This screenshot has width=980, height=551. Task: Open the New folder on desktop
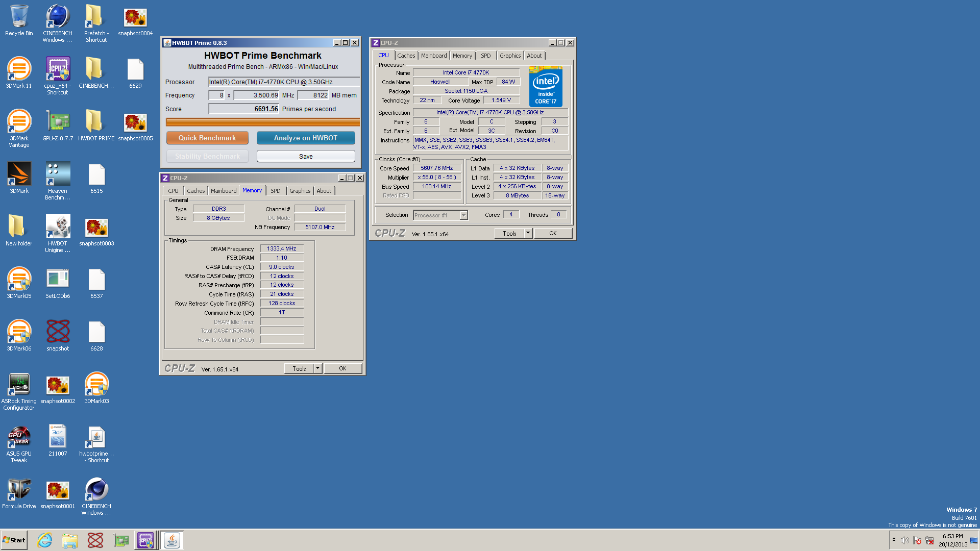pos(19,231)
